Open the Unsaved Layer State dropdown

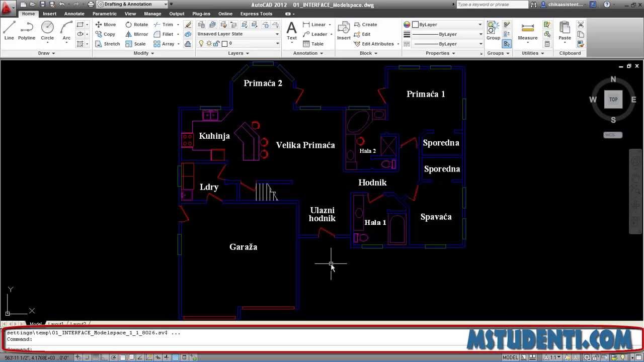pyautogui.click(x=238, y=34)
